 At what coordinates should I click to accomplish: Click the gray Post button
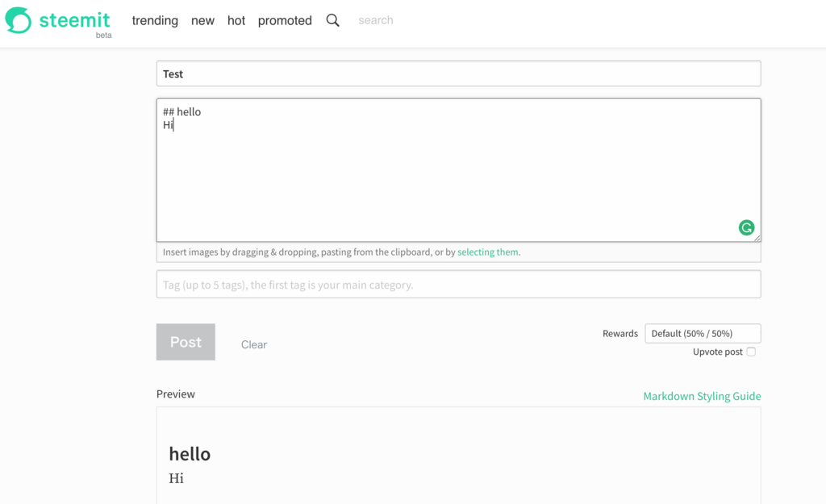(186, 342)
